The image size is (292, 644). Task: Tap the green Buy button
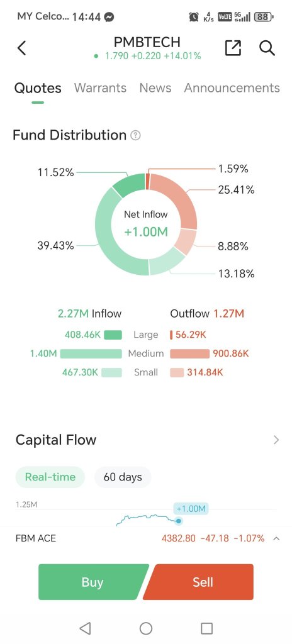tap(93, 582)
